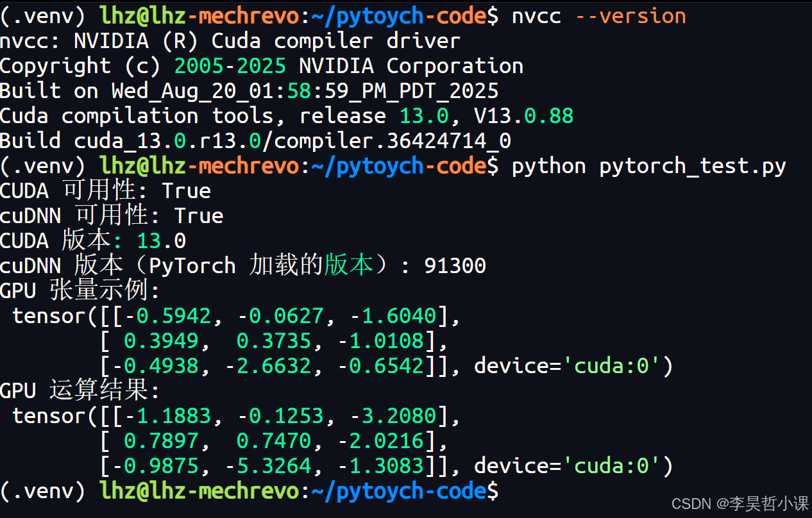
Task: Click the cuDNN 可用性: True line
Action: click(111, 215)
